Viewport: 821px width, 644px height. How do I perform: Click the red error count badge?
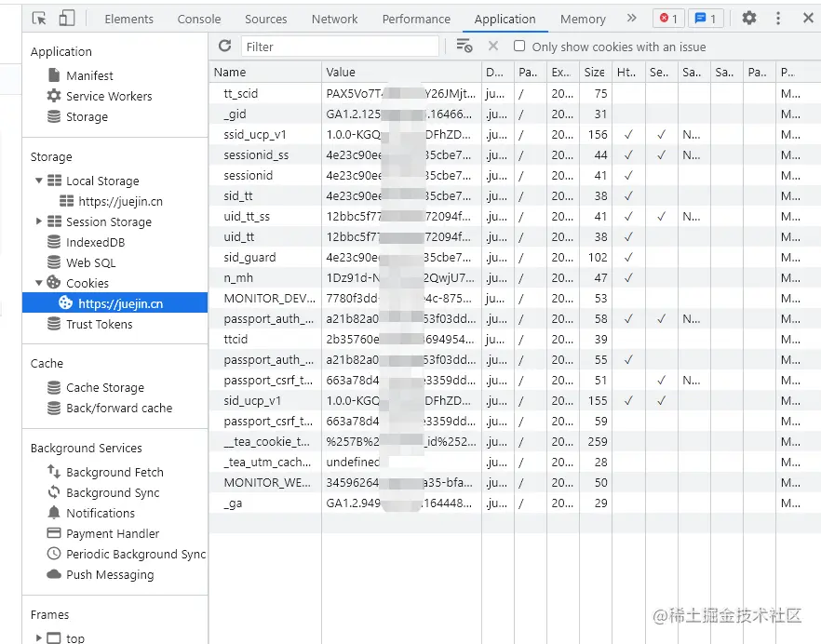[668, 19]
